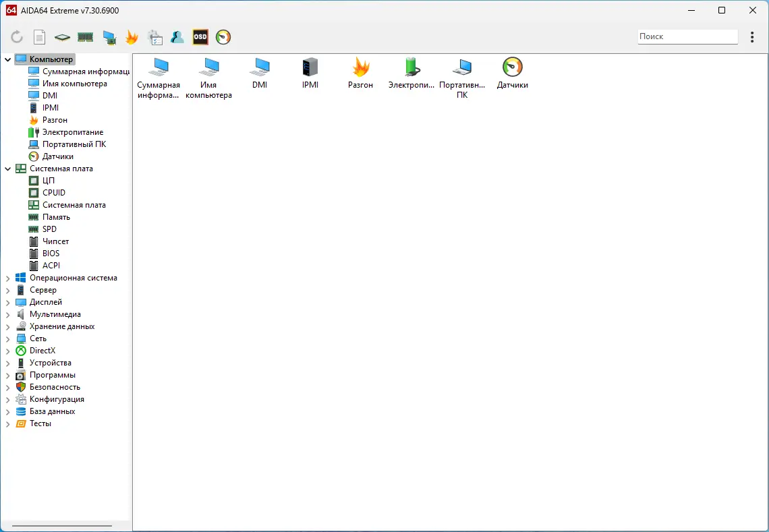Screen dimensions: 769x532
Task: Expand the Устройства tree node
Action: coord(8,363)
